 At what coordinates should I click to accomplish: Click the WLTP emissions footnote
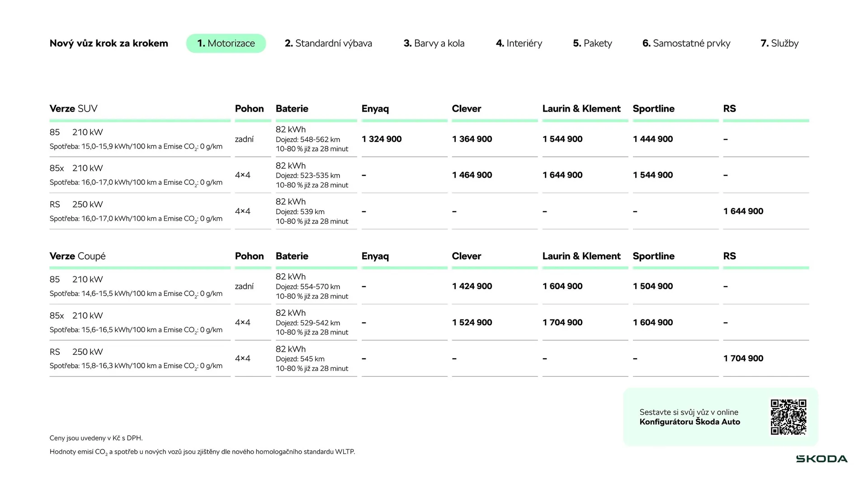pos(202,452)
